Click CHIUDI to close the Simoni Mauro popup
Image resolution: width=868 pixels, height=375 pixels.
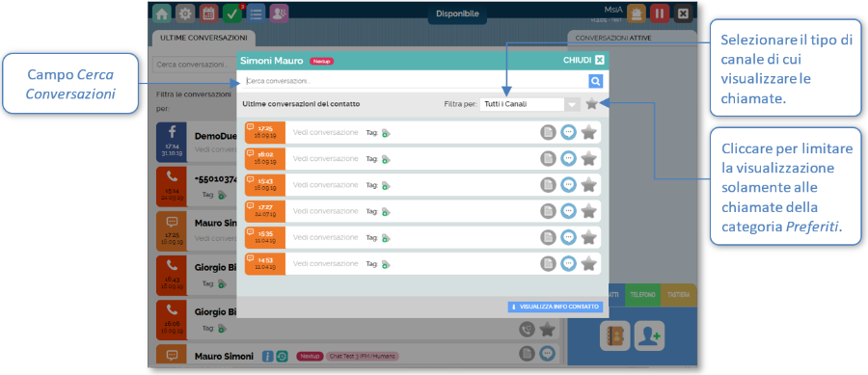tap(584, 61)
